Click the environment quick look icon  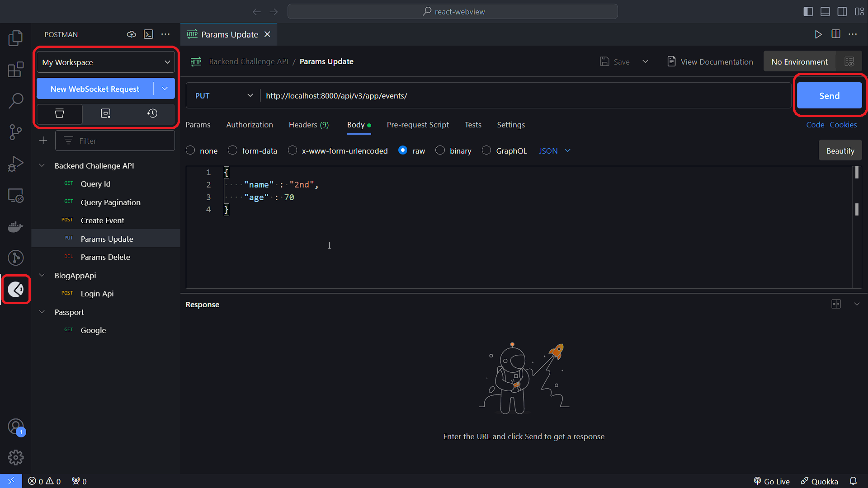click(849, 61)
